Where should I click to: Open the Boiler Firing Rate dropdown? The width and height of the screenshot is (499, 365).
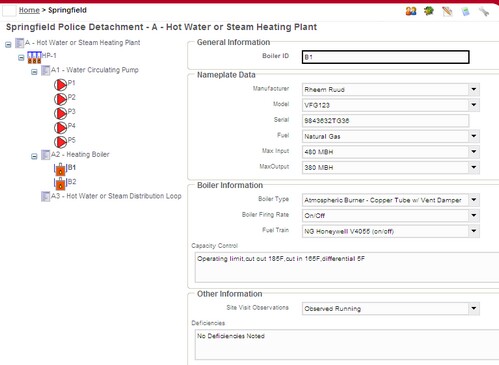[x=474, y=215]
